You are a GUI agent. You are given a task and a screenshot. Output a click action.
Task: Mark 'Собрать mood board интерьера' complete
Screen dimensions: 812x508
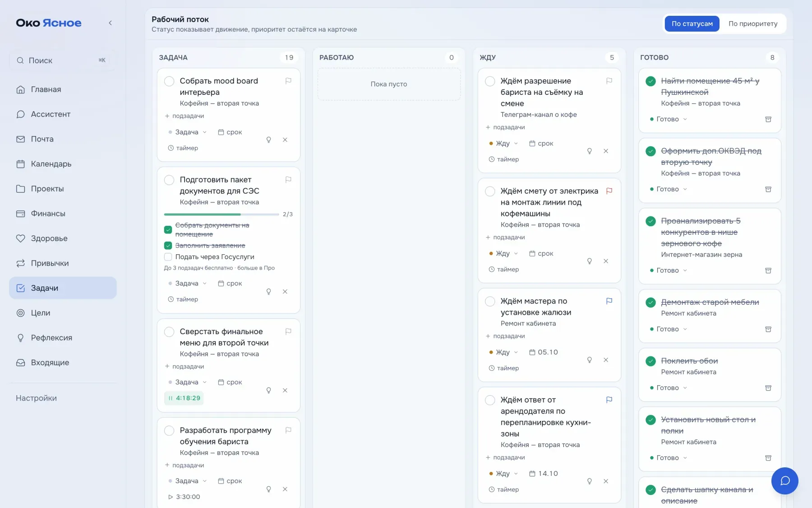(x=169, y=81)
